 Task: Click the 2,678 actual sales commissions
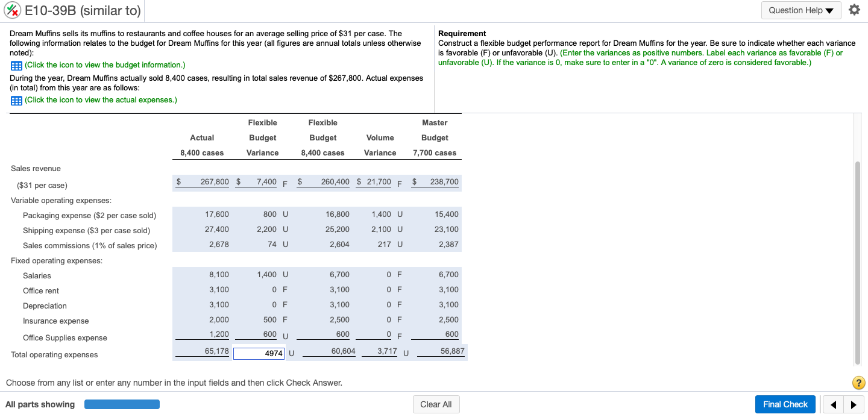coord(219,245)
